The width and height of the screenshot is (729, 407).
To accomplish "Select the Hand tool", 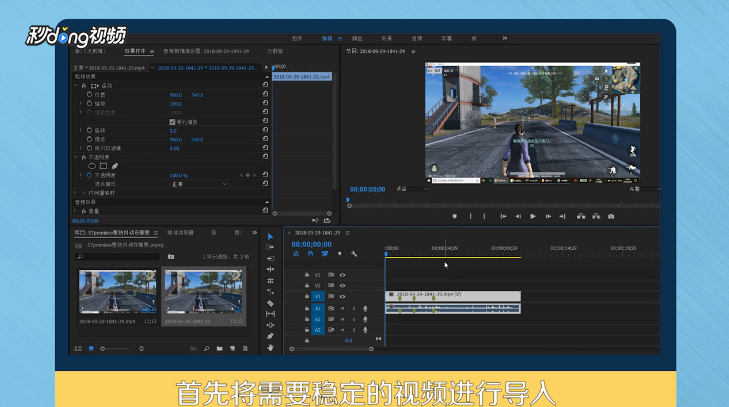I will pos(270,347).
